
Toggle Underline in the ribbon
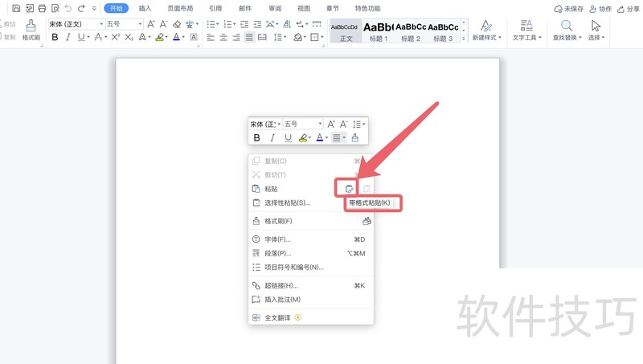pyautogui.click(x=81, y=37)
